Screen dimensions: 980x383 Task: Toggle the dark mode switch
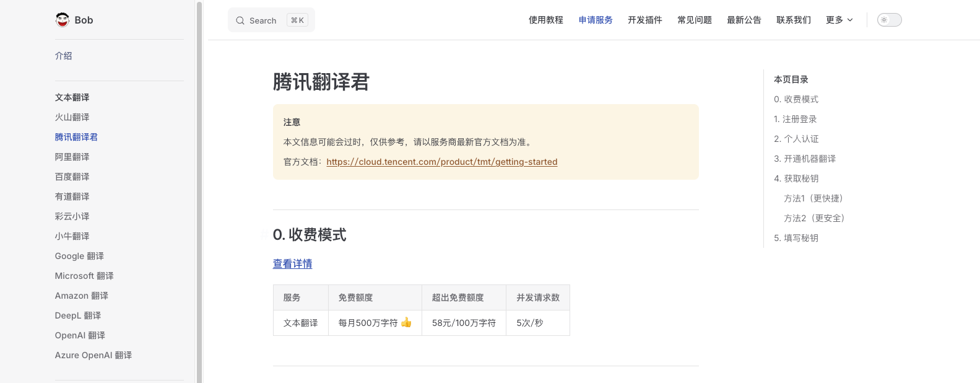click(x=890, y=20)
